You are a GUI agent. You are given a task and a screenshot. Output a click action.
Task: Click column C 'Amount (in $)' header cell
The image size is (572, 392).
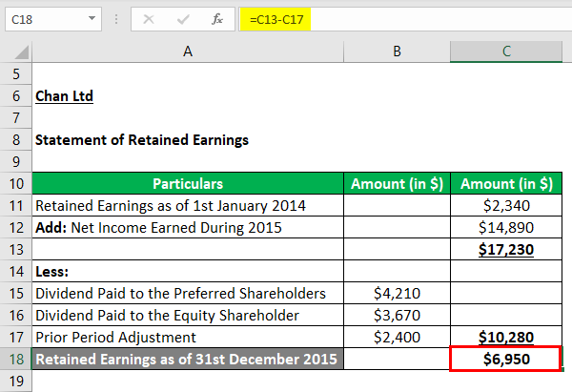tap(506, 183)
